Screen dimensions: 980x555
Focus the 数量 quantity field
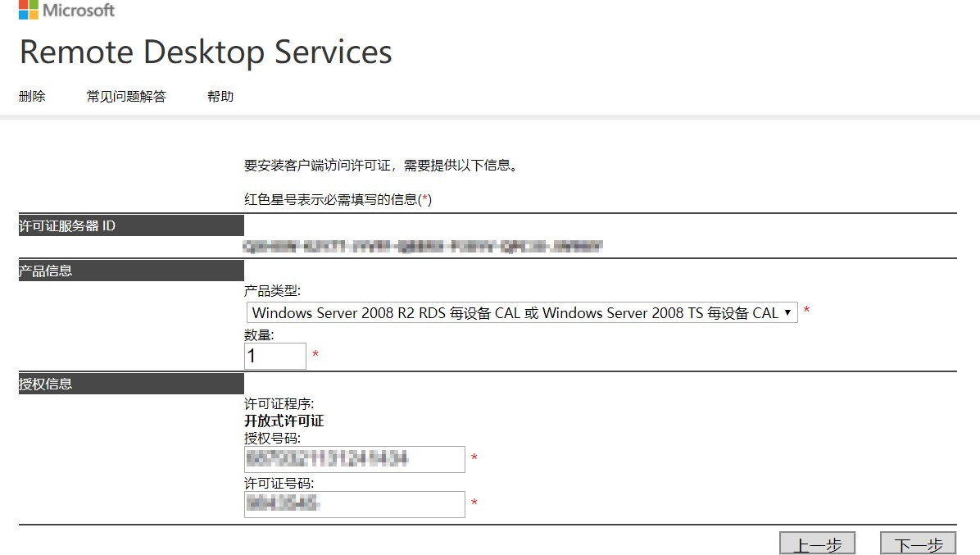pos(275,356)
